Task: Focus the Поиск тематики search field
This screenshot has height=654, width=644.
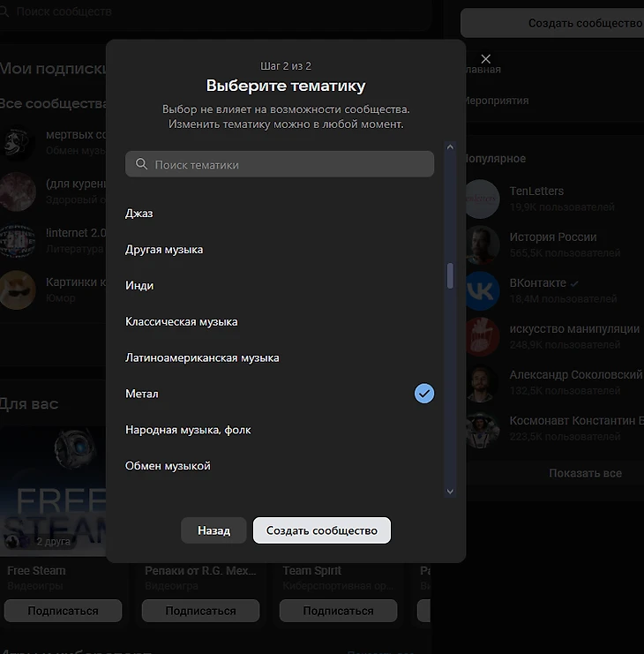Action: tap(287, 165)
